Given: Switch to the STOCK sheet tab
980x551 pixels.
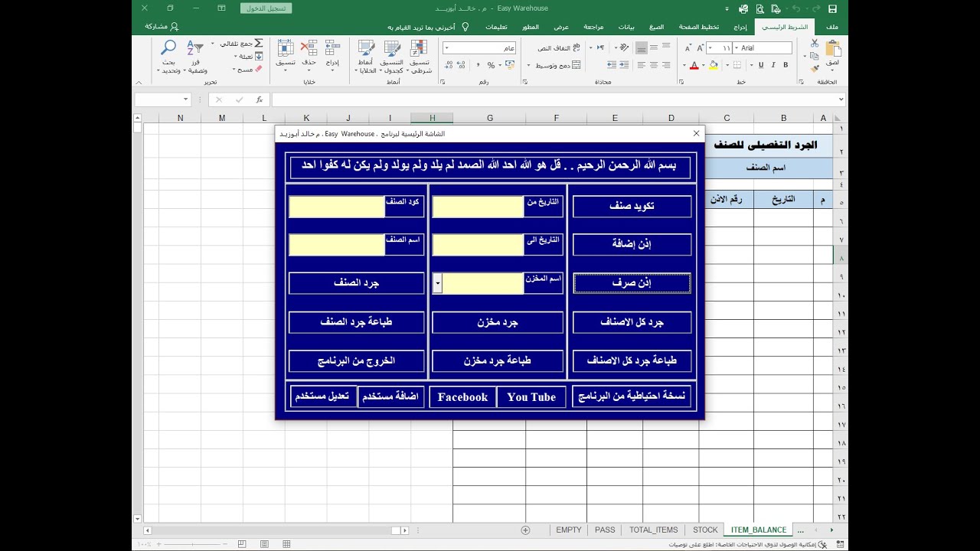Looking at the screenshot, I should click(705, 530).
